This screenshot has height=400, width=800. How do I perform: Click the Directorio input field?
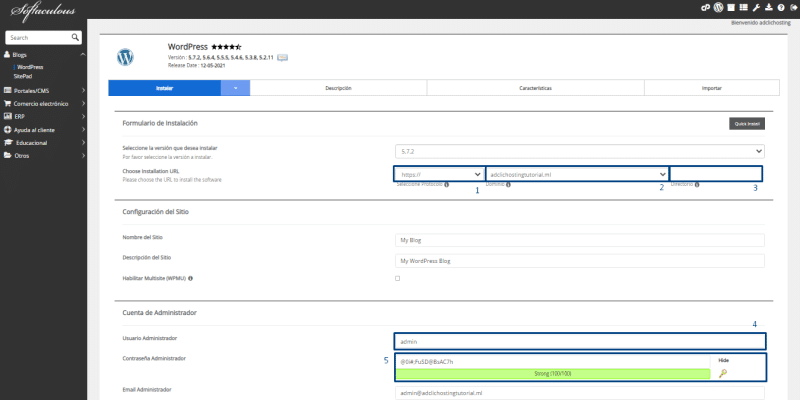click(x=716, y=174)
